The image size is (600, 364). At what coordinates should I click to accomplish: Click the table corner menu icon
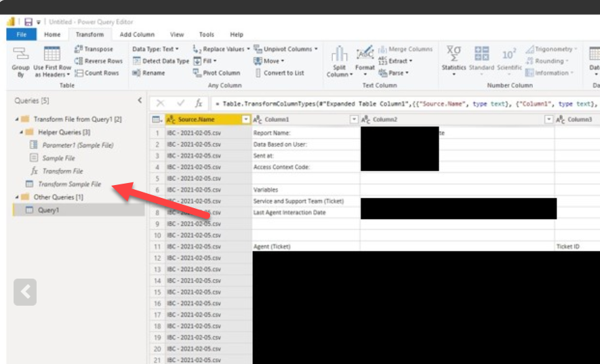tap(157, 119)
